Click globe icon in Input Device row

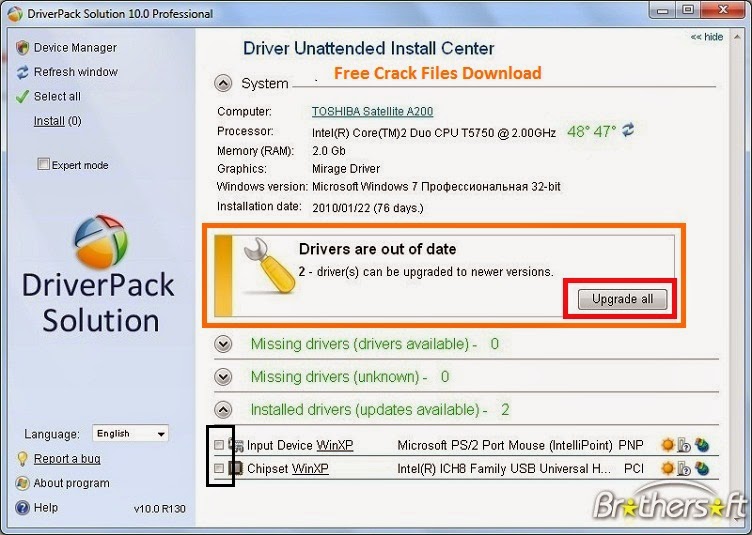click(702, 445)
